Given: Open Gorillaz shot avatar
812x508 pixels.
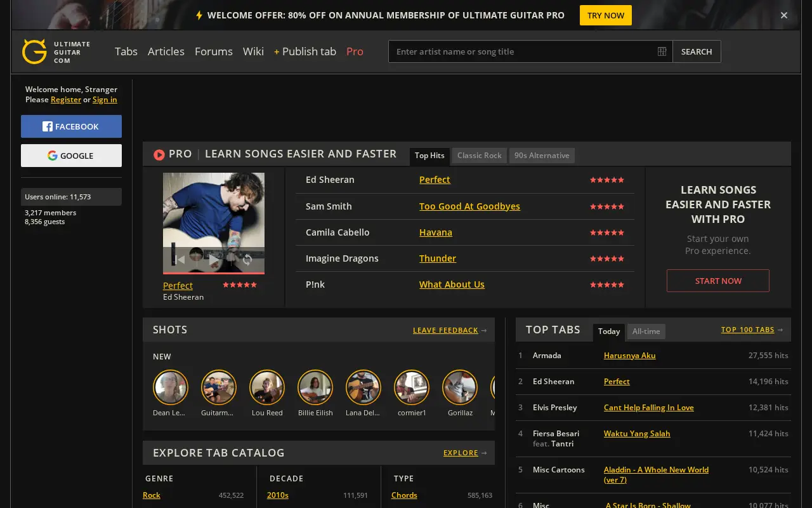Looking at the screenshot, I should 460,387.
